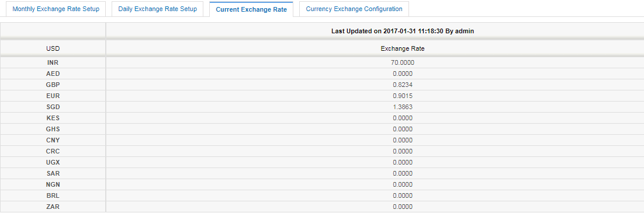Viewport: 644px width, 213px height.
Task: Select the GBP currency label
Action: (53, 85)
